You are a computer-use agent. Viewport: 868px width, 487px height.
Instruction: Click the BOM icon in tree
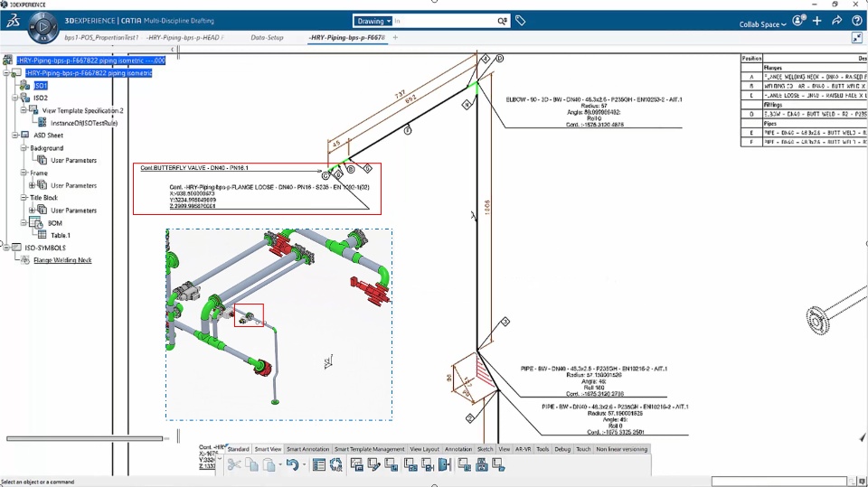35,223
